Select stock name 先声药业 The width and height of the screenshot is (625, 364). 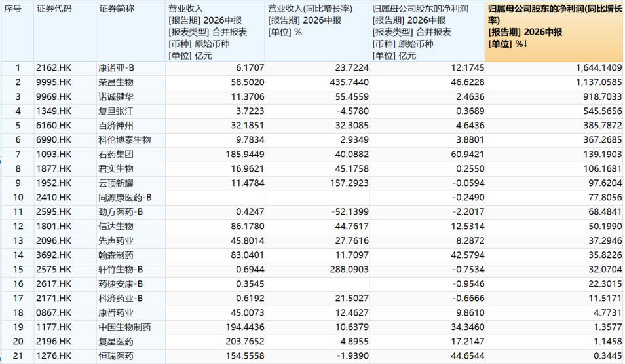[x=116, y=240]
